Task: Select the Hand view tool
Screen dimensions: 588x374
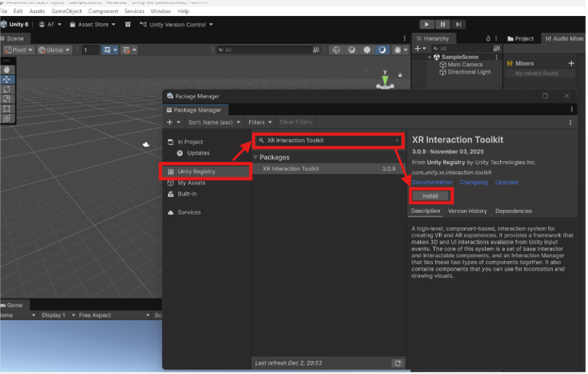Action: (x=7, y=69)
